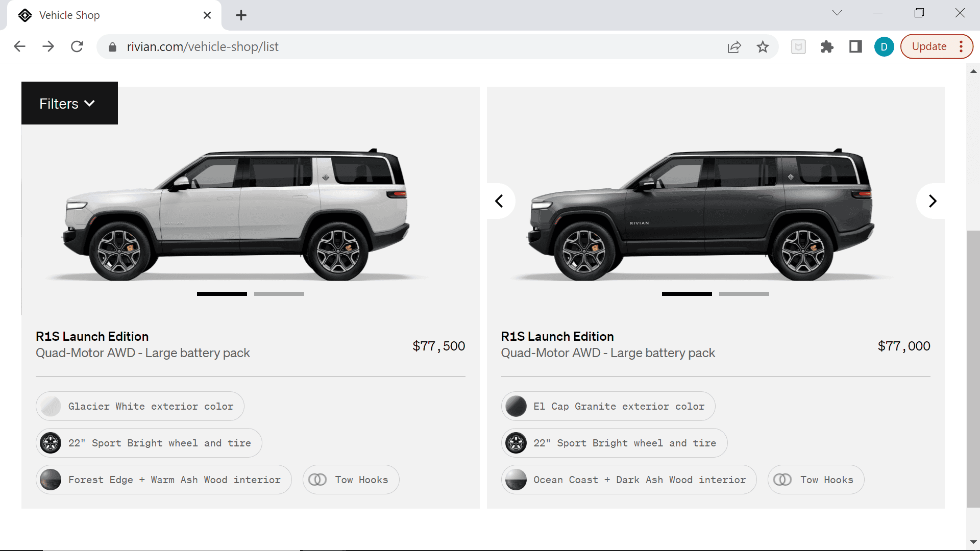The height and width of the screenshot is (551, 980).
Task: Click El Cap Granite exterior color label
Action: (x=619, y=407)
